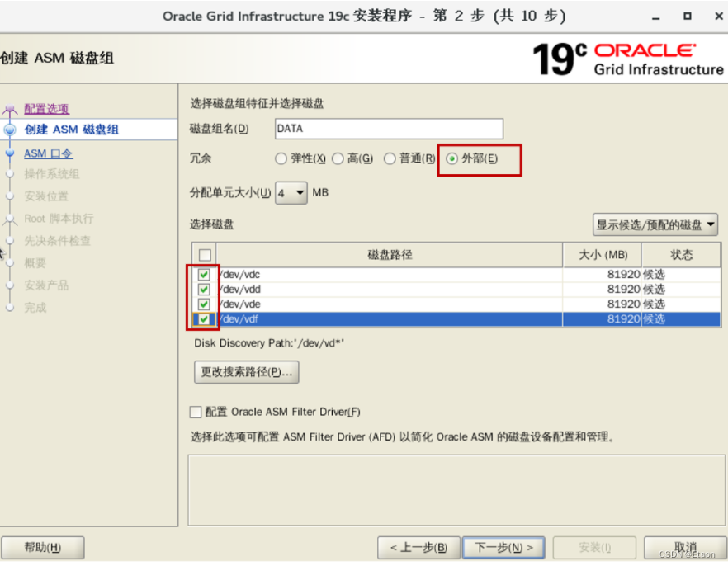This screenshot has height=566, width=728.
Task: Select the /dev/vdd disk path cell
Action: point(390,289)
